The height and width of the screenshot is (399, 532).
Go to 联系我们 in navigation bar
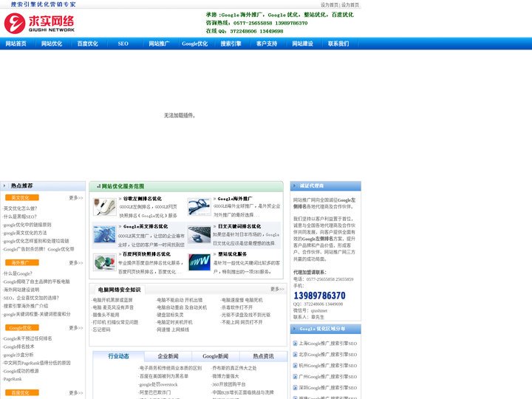click(338, 44)
